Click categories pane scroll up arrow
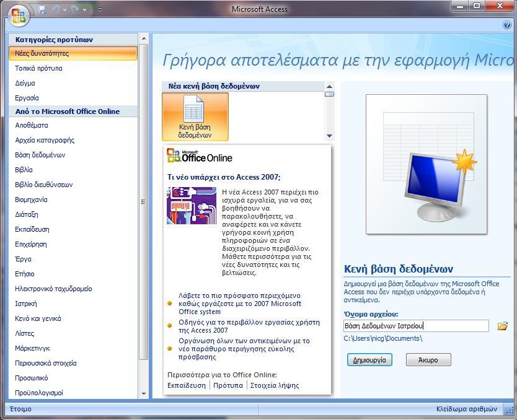This screenshot has height=420, width=517. coord(144,38)
